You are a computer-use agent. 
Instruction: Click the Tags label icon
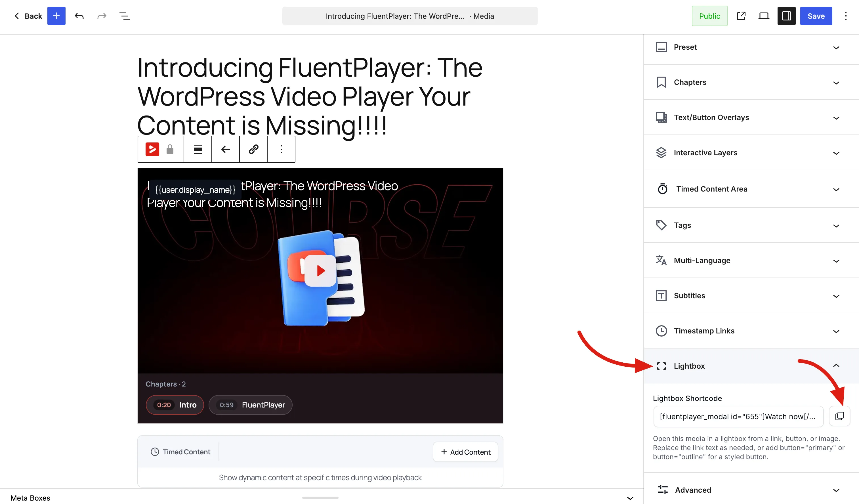coord(661,225)
